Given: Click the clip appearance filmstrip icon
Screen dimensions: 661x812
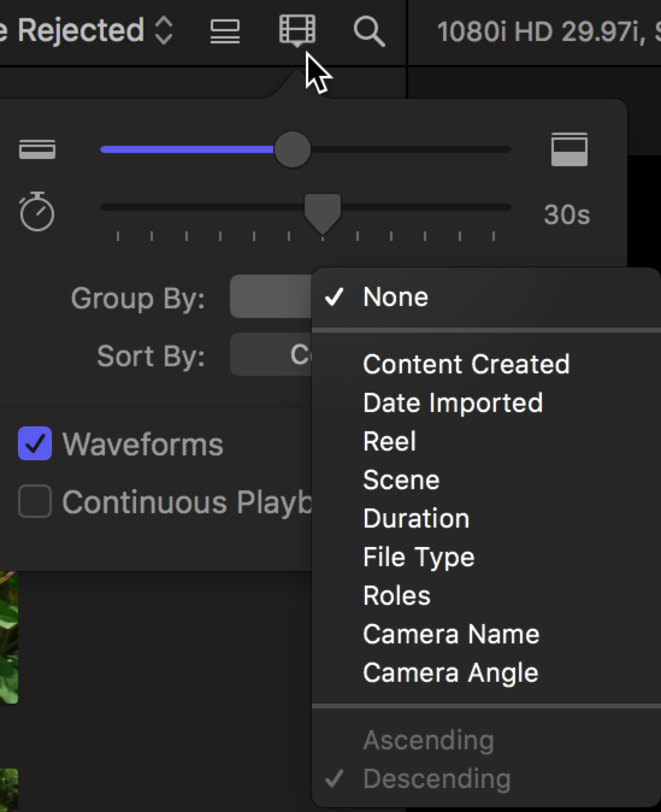Looking at the screenshot, I should pos(297,30).
